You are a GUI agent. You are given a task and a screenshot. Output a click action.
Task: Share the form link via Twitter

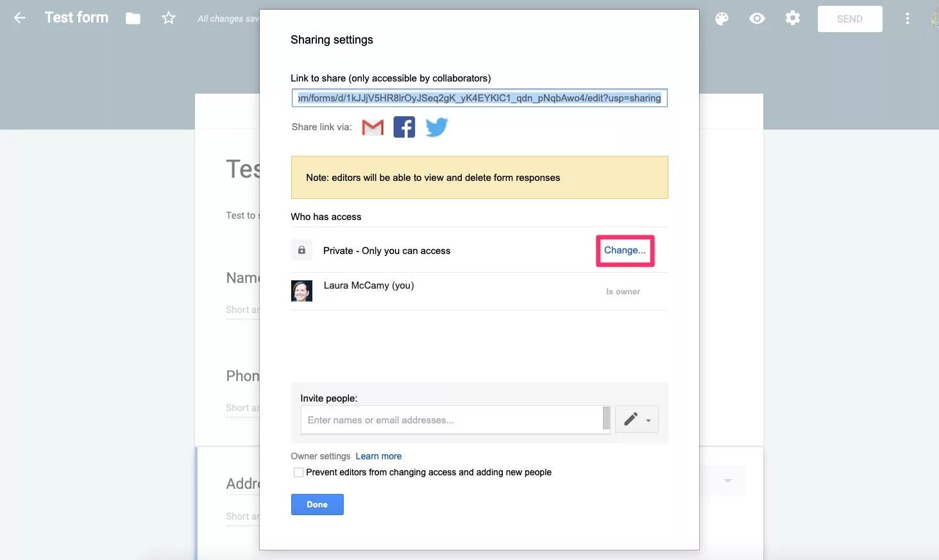[436, 127]
